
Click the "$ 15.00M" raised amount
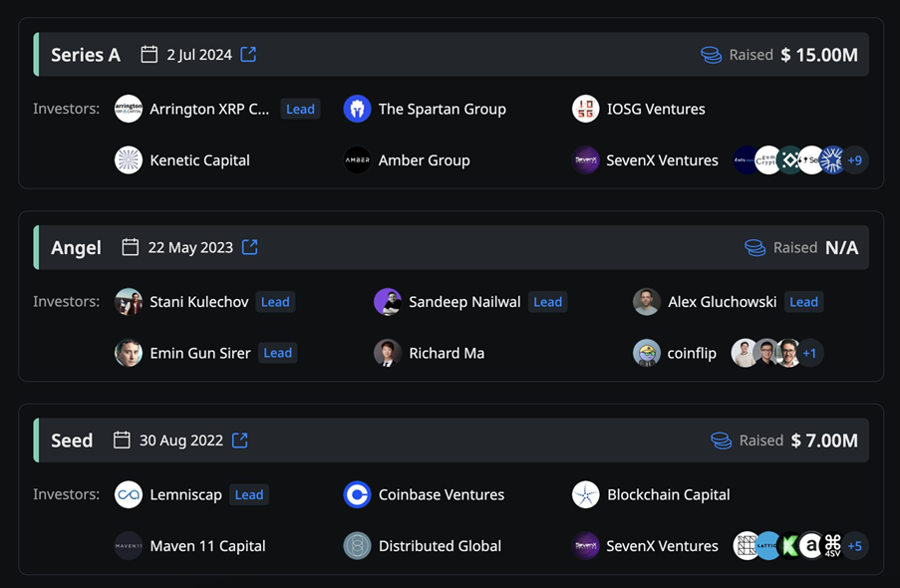tap(819, 55)
